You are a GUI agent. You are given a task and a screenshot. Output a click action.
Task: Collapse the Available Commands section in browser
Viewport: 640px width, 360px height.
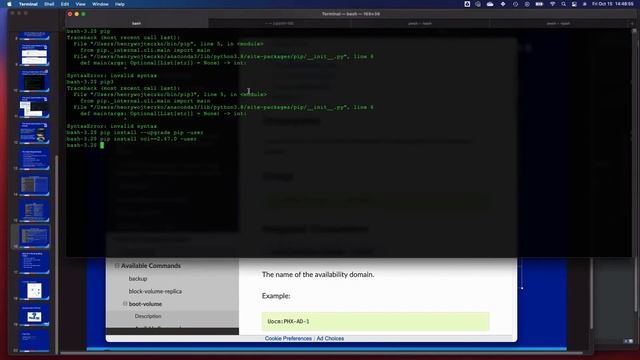[x=117, y=266]
